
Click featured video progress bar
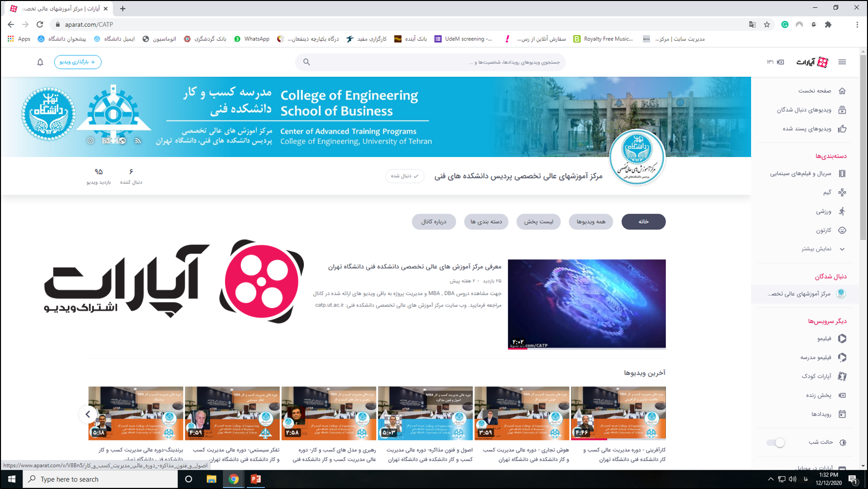tap(587, 349)
